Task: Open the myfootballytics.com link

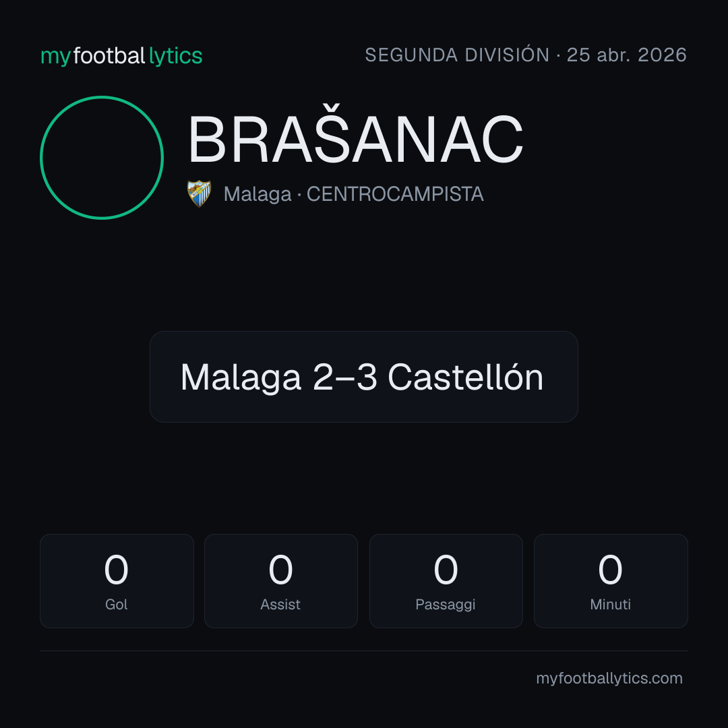Action: (x=609, y=678)
